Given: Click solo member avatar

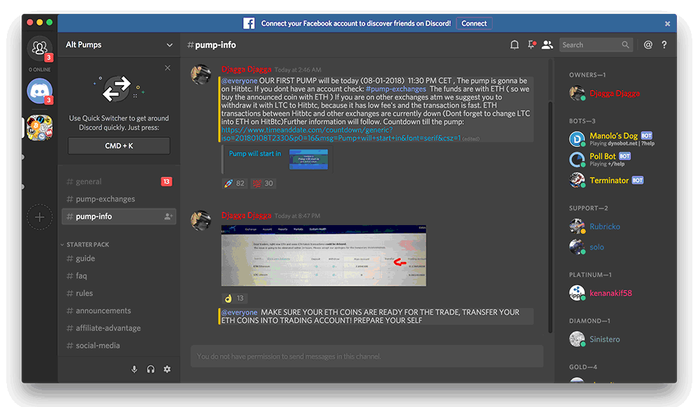Looking at the screenshot, I should tap(577, 247).
